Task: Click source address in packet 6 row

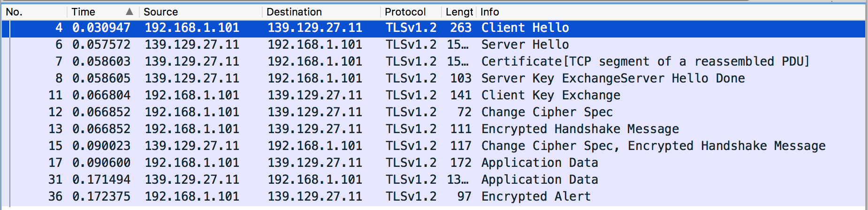Action: pyautogui.click(x=192, y=45)
